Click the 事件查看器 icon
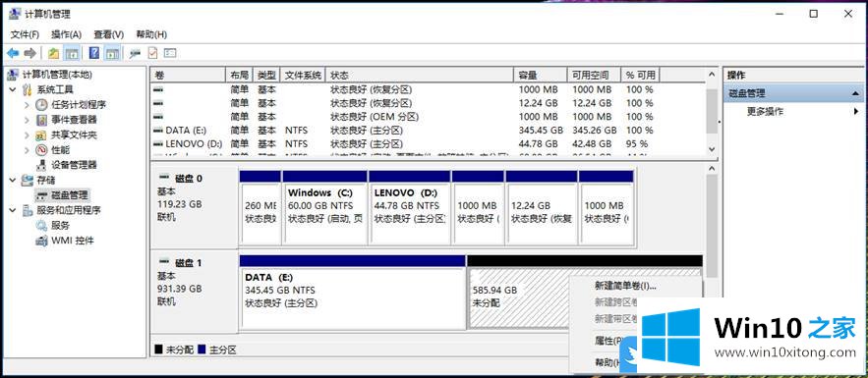Screen dimensions: 868x378 [x=41, y=120]
